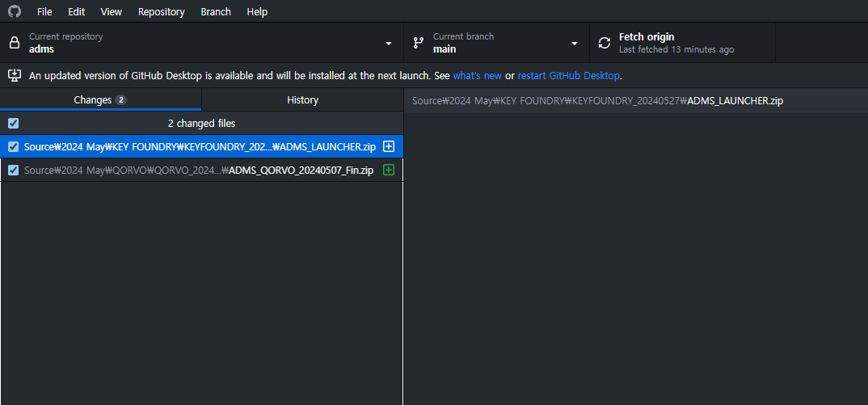Image resolution: width=868 pixels, height=405 pixels.
Task: Click the Changes count badge showing 2
Action: 120,100
